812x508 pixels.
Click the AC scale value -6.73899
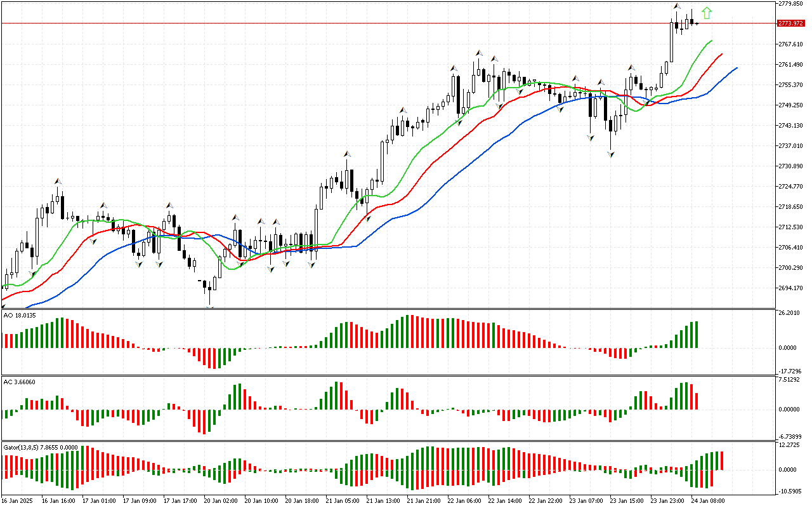point(790,437)
